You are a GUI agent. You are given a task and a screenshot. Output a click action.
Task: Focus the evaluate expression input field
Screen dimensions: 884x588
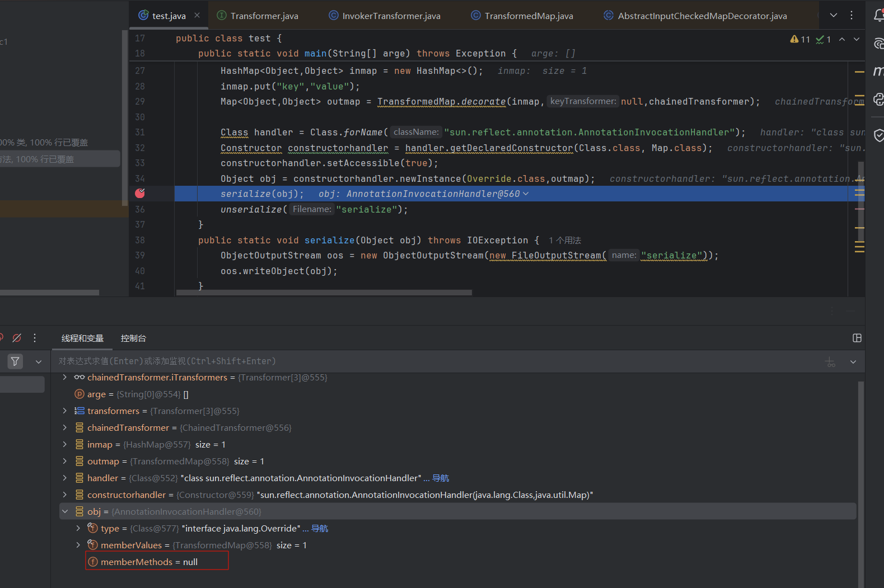[437, 361]
